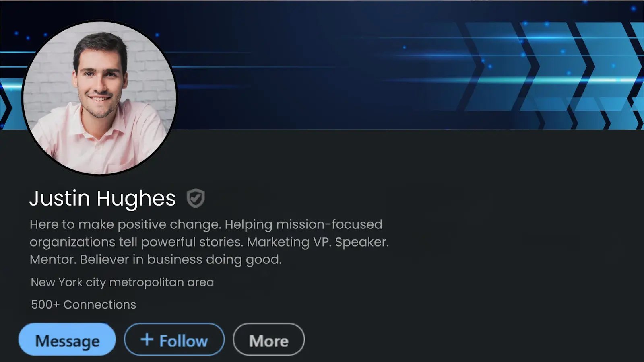This screenshot has height=362, width=644.
Task: Send a message using the Message button
Action: [67, 340]
